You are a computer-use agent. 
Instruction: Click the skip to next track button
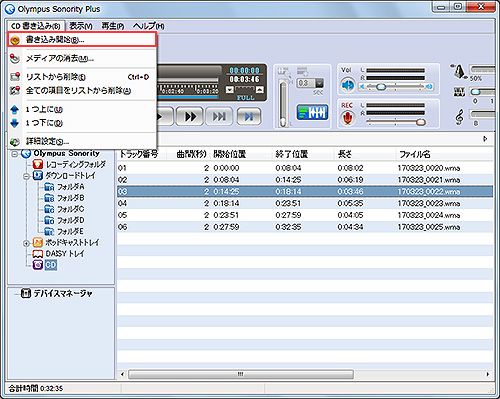click(219, 116)
